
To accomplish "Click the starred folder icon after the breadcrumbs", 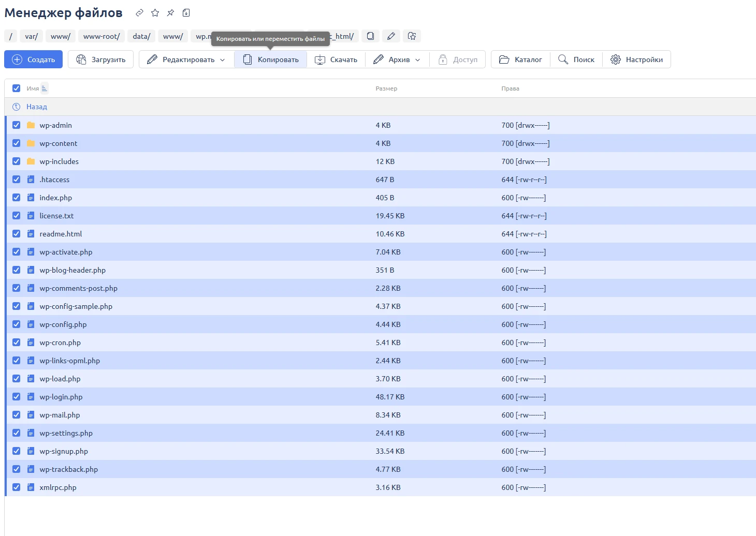I will 412,36.
